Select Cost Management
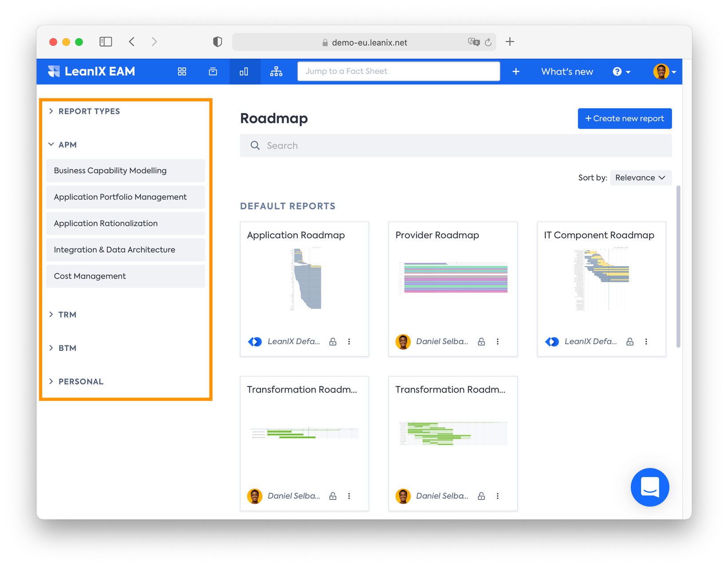This screenshot has height=567, width=728. 126,276
